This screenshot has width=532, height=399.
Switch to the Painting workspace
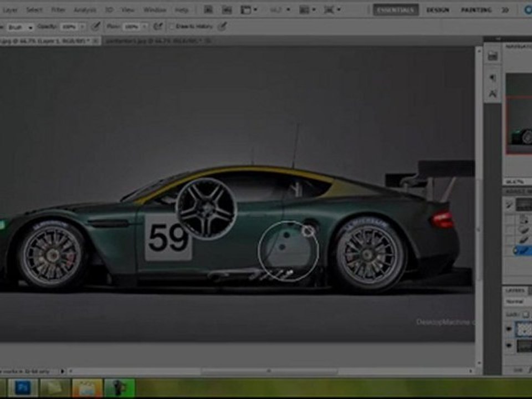476,10
